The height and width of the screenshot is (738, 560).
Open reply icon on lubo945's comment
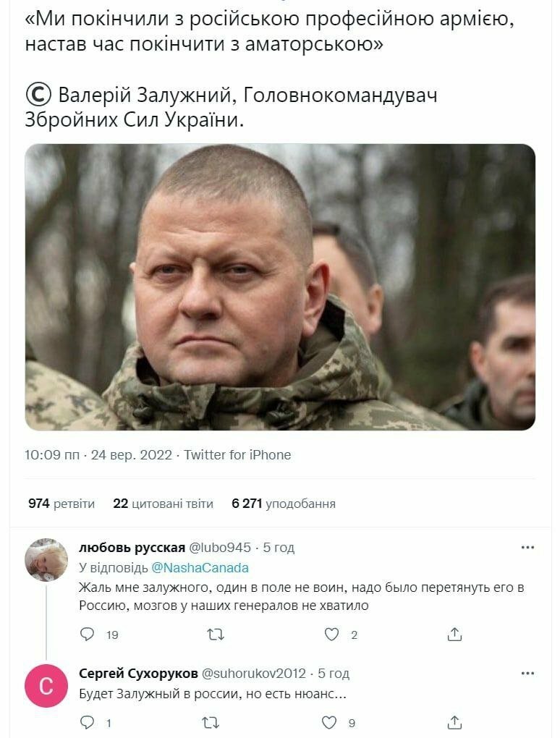[x=88, y=635]
